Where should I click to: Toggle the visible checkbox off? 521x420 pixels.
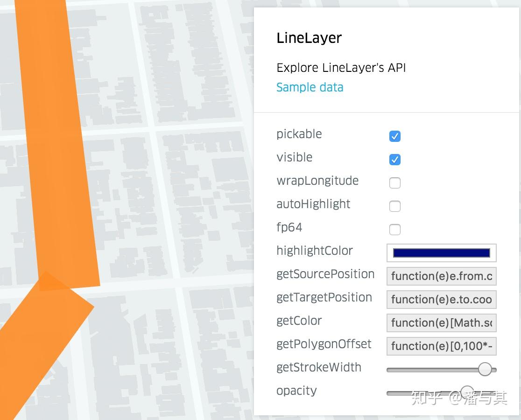[x=395, y=160]
